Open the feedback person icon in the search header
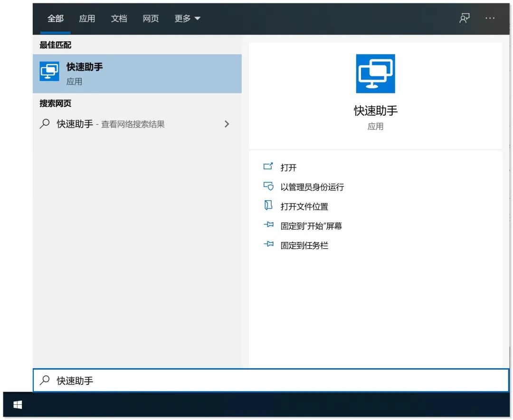The image size is (513, 420). click(x=464, y=18)
